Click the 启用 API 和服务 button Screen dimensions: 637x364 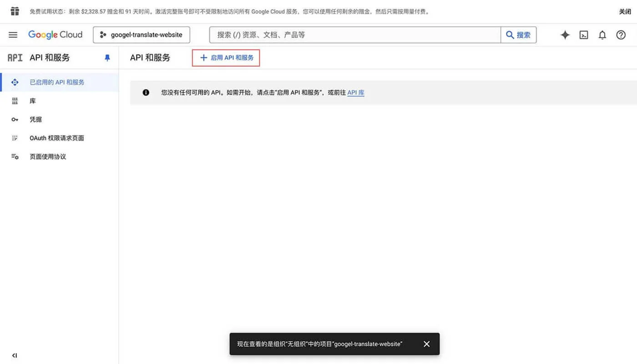[226, 57]
